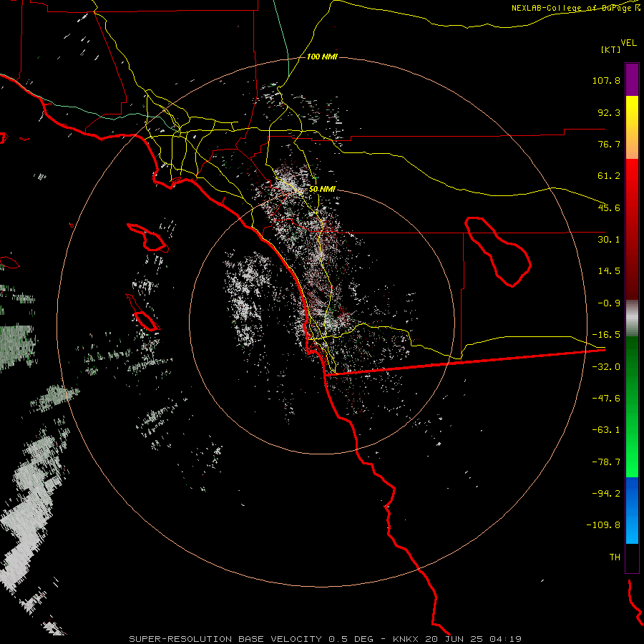Click the 20 JUN 25 04:19 timestamp
This screenshot has width=644, height=644.
pyautogui.click(x=473, y=639)
